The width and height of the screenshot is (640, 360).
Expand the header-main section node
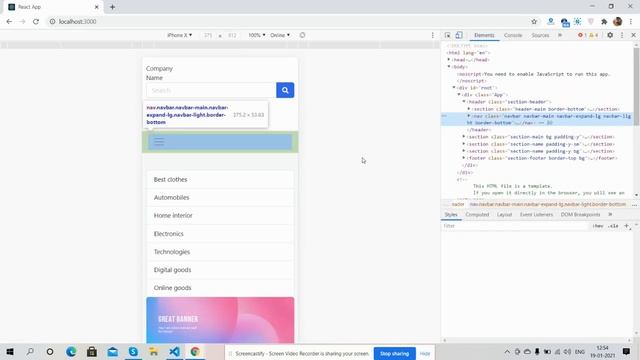click(x=469, y=109)
